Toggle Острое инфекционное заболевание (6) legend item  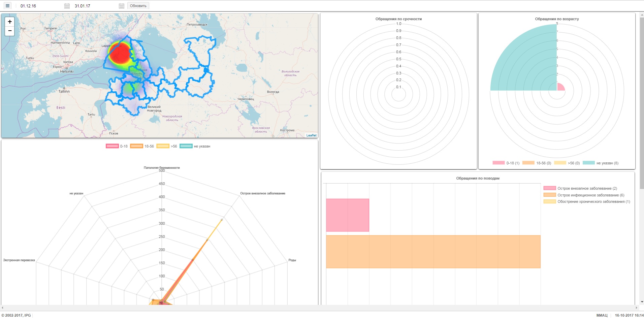[584, 195]
